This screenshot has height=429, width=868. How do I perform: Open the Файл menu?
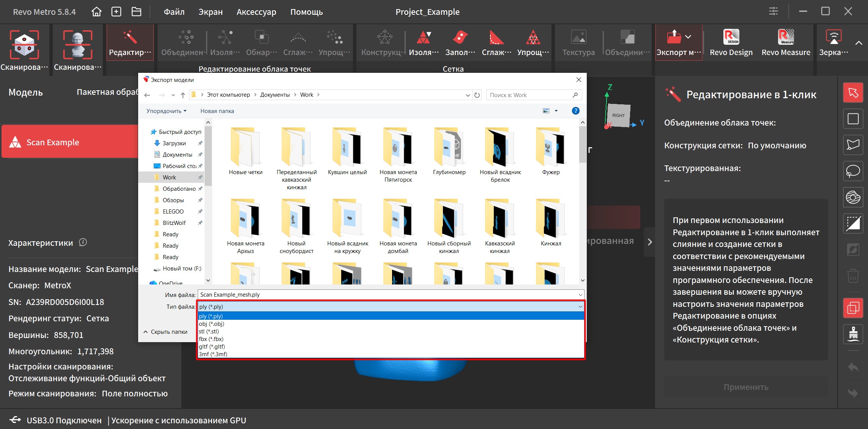click(x=174, y=12)
